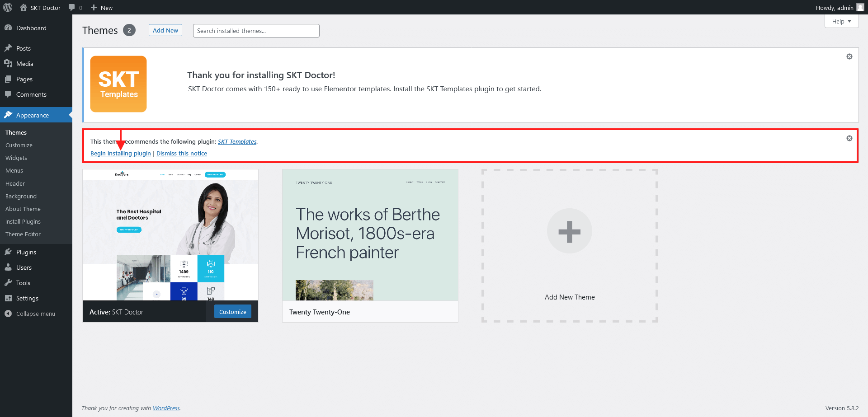This screenshot has height=417, width=868.
Task: Click the Twenty Twenty-One theme name
Action: tap(320, 312)
